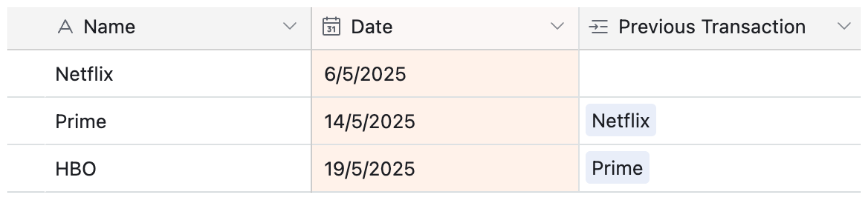Select the 19/5/2025 date cell
This screenshot has height=200, width=868.
tap(369, 169)
